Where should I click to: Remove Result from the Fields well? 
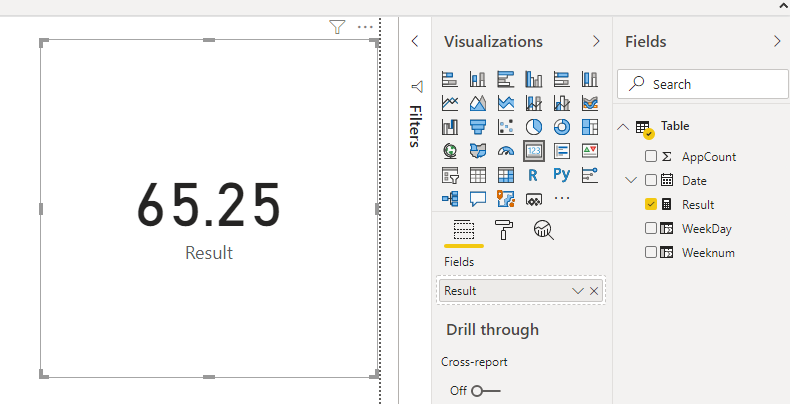point(594,291)
